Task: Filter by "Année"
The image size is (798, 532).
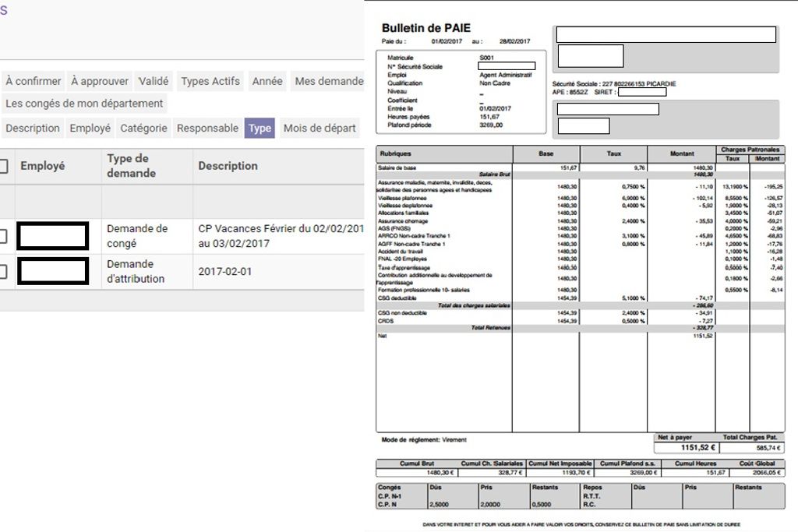Action: click(x=267, y=81)
